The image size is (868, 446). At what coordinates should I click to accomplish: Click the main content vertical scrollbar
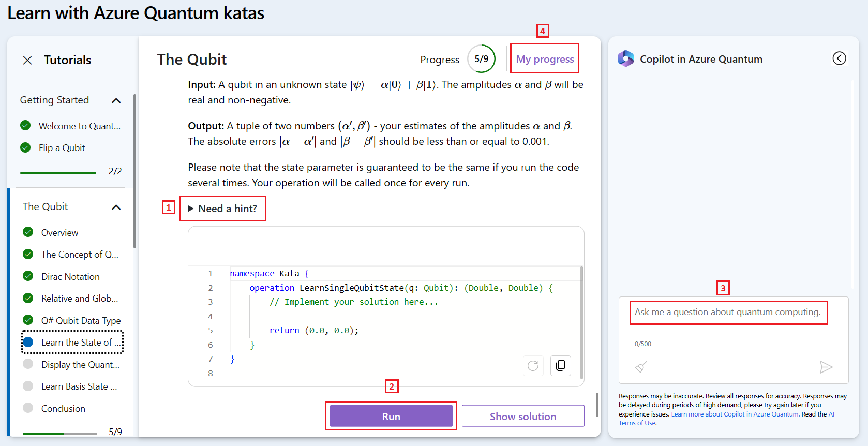[x=597, y=405]
